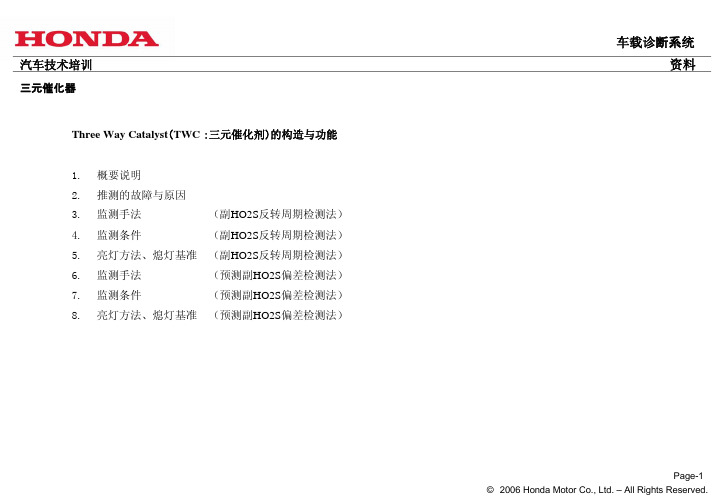Select item 4 '监测条件'
This screenshot has height=502, width=724.
[x=119, y=235]
